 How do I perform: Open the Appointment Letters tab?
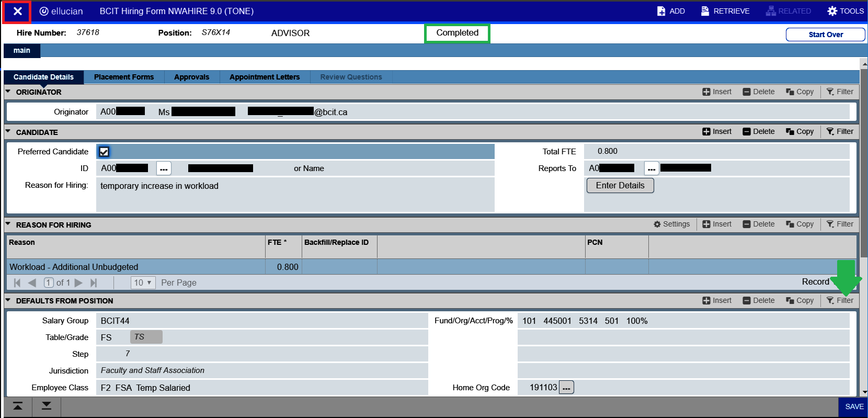(265, 77)
